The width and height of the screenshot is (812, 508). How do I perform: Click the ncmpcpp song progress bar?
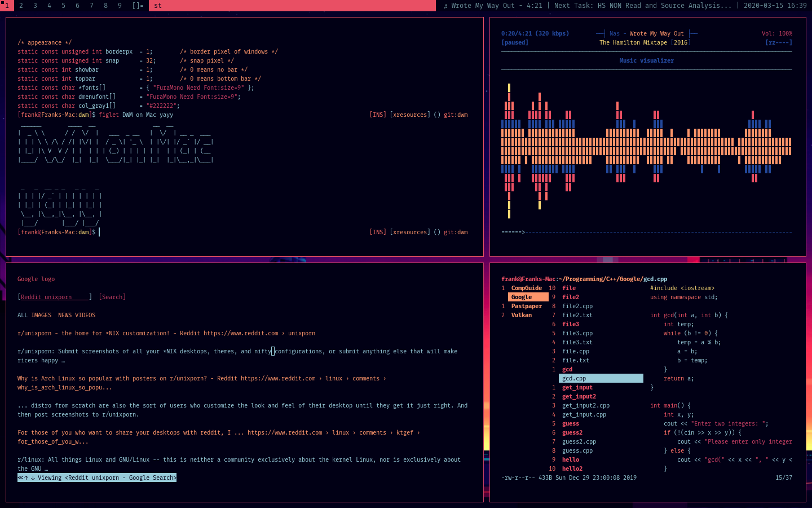(647, 232)
